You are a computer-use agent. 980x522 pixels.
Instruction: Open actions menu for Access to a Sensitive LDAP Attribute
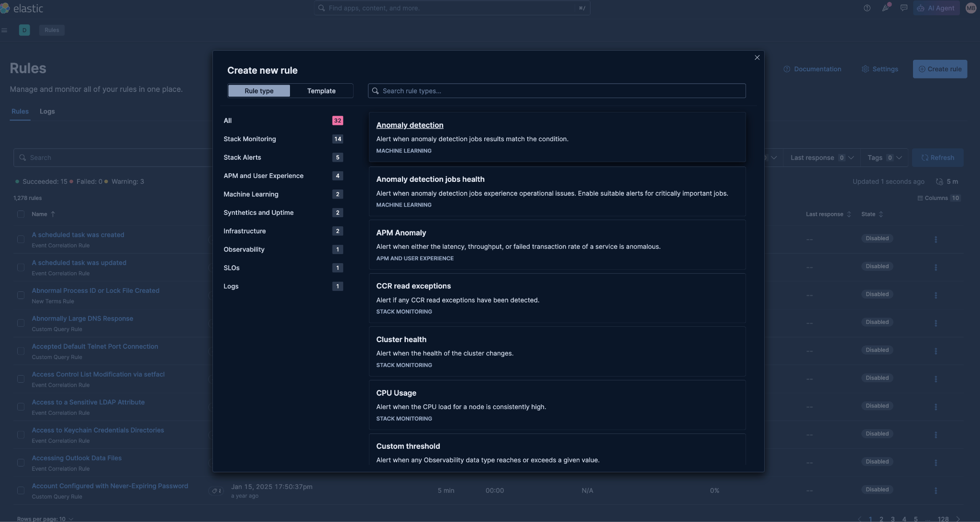(x=935, y=407)
